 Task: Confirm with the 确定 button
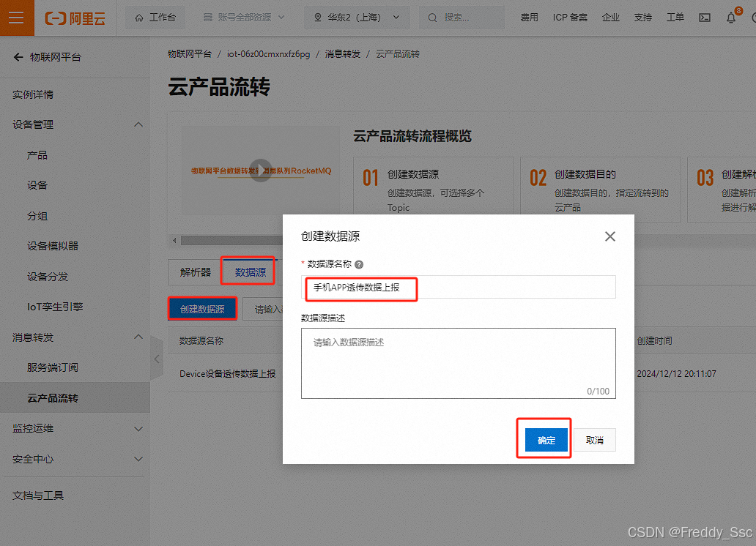pyautogui.click(x=546, y=440)
